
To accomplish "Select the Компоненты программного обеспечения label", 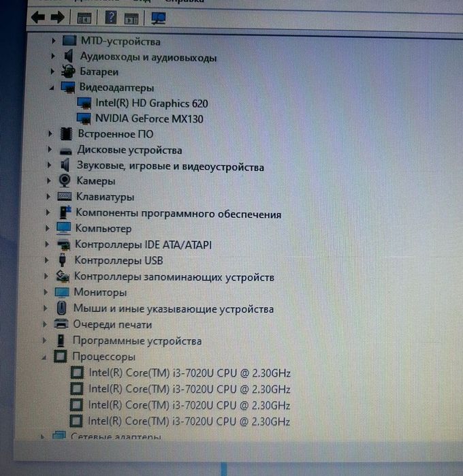I will coord(178,213).
